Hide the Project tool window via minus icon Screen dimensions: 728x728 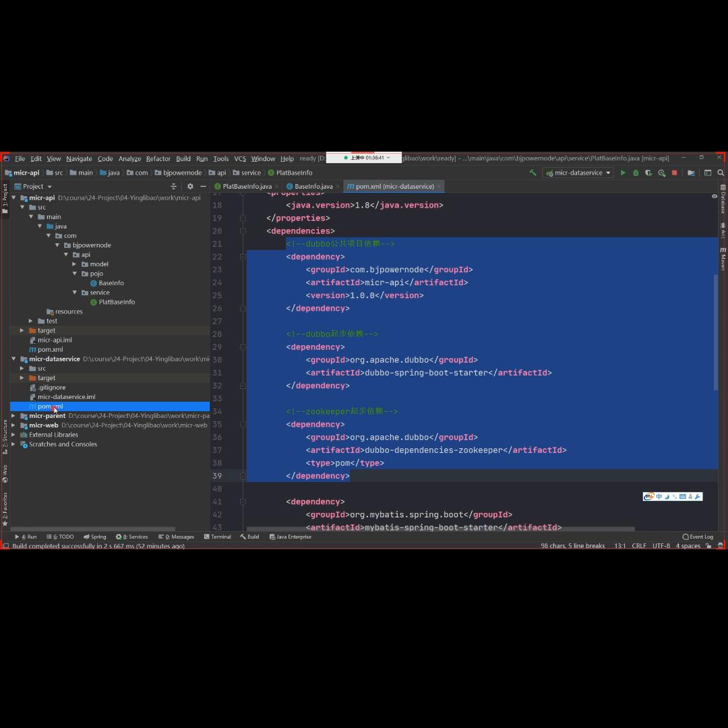click(x=203, y=186)
